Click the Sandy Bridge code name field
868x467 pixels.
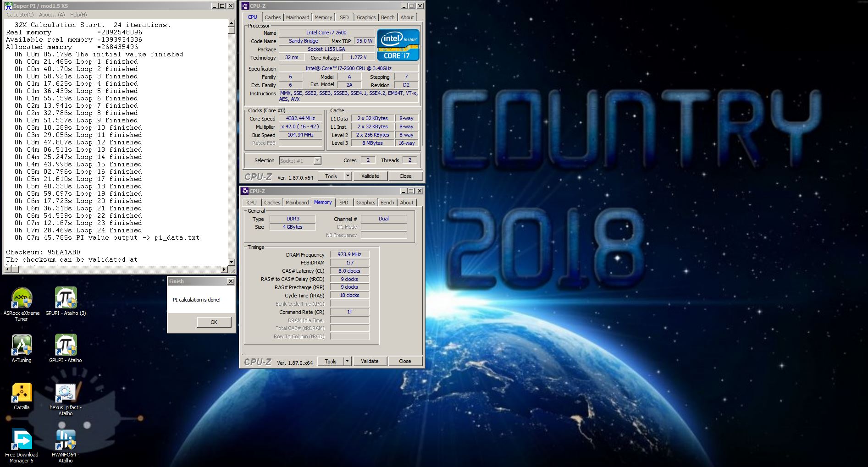(303, 41)
